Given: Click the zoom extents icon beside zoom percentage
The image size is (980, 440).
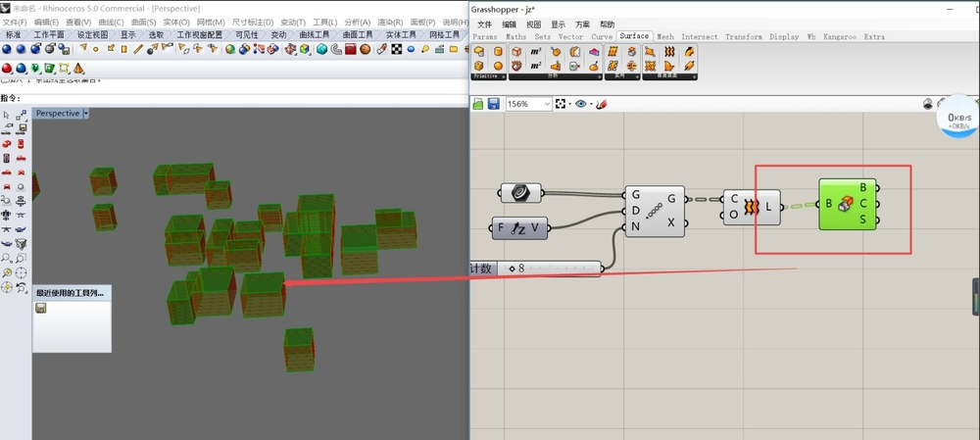Looking at the screenshot, I should (x=561, y=104).
